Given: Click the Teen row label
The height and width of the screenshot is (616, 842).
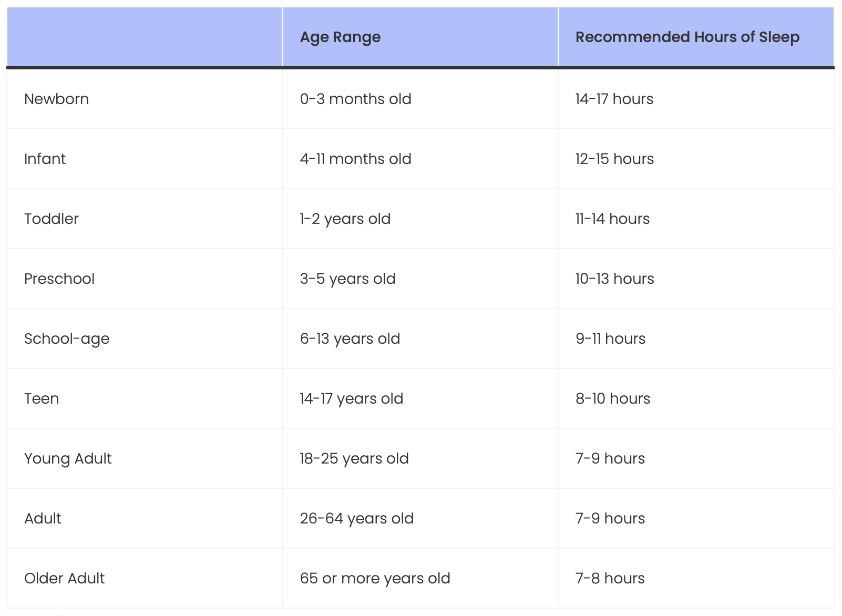Looking at the screenshot, I should click(42, 398).
